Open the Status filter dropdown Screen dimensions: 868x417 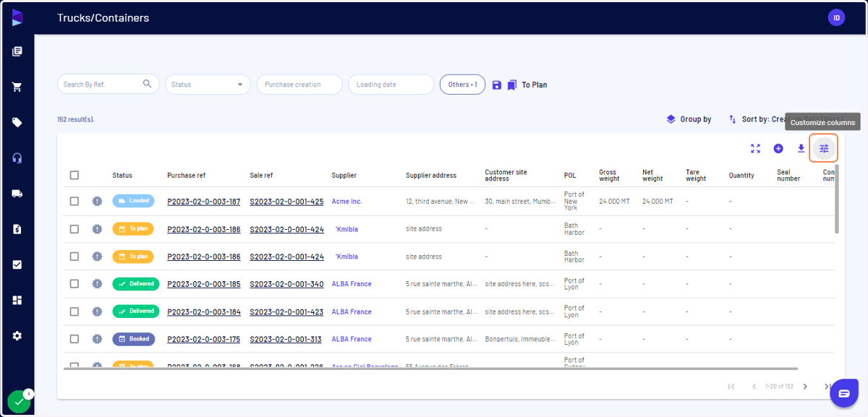coord(208,85)
